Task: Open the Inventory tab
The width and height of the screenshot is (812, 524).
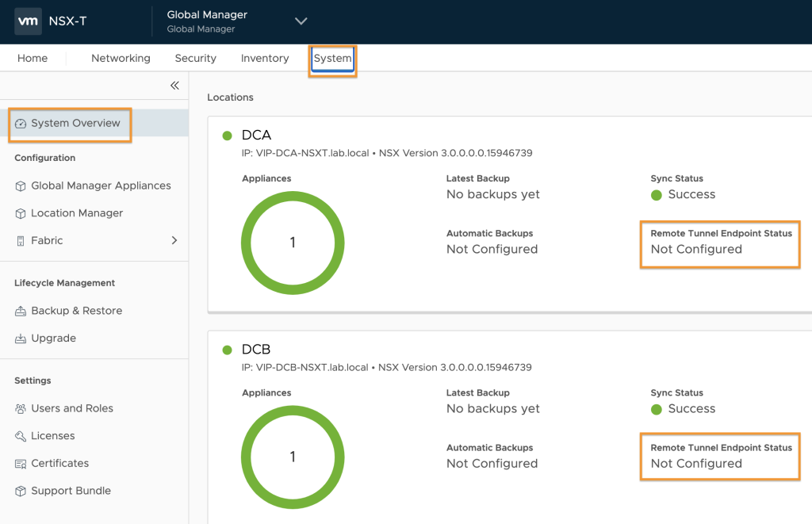Action: coord(265,58)
